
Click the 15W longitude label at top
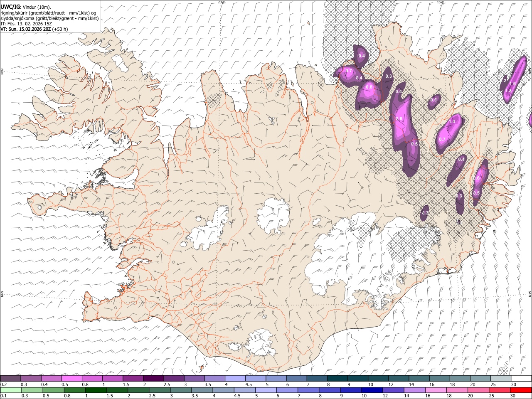[x=440, y=2]
